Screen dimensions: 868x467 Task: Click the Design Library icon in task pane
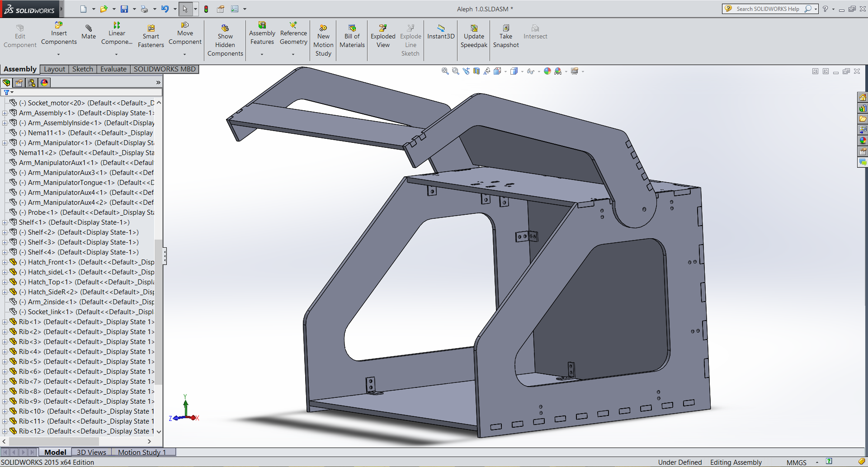(863, 108)
